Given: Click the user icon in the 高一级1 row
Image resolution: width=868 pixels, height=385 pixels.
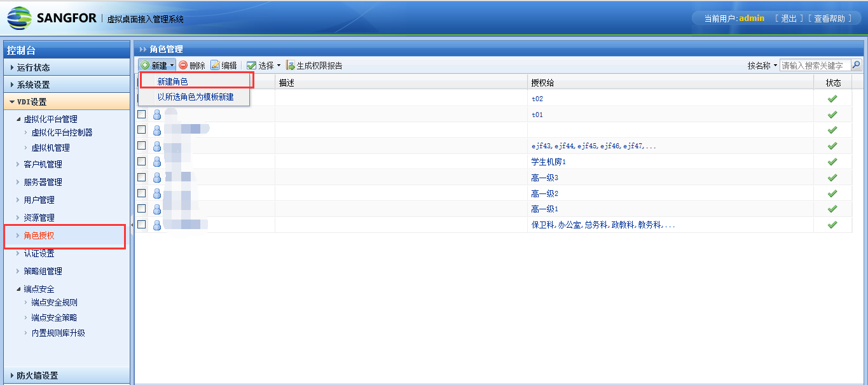Looking at the screenshot, I should click(x=157, y=209).
